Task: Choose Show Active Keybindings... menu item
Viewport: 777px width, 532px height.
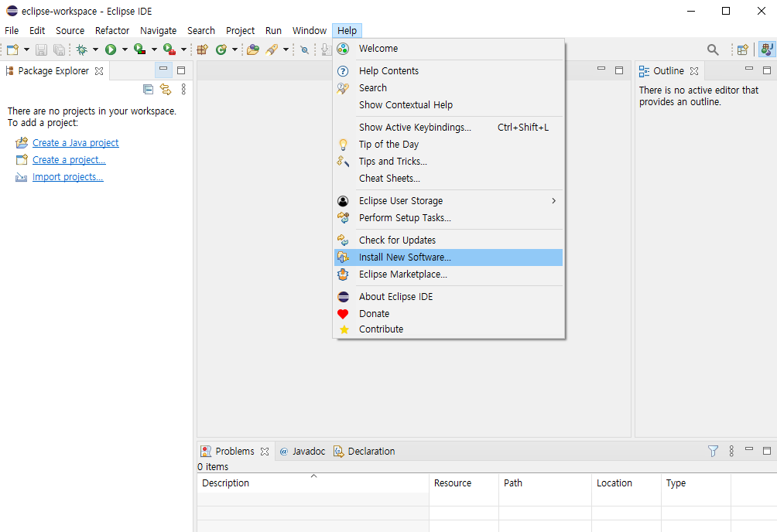Action: (448, 128)
